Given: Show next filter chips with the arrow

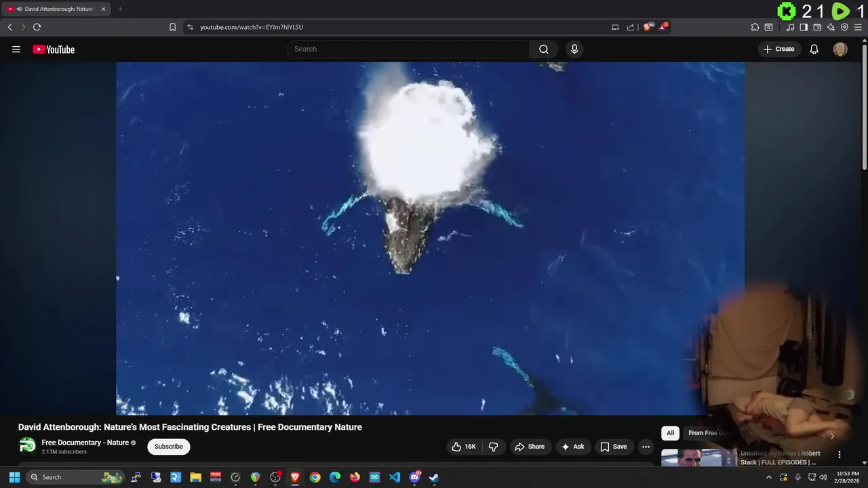Looking at the screenshot, I should [832, 436].
